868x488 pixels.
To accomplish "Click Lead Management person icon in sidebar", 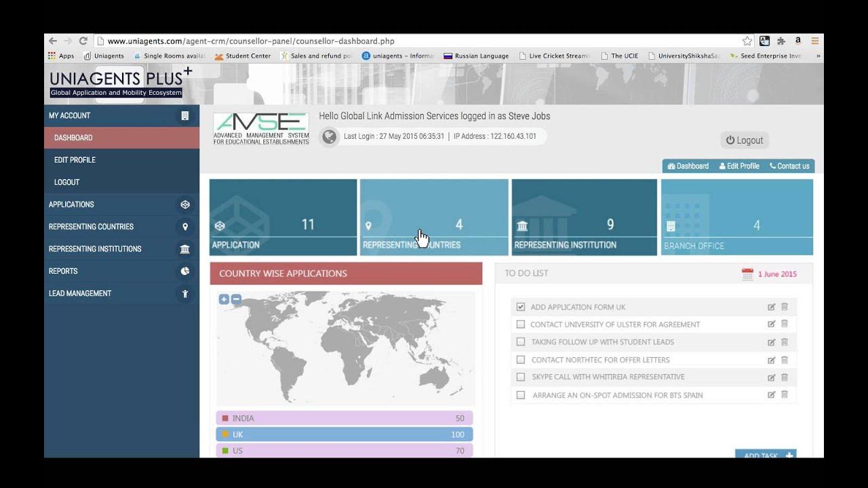I will pos(184,293).
